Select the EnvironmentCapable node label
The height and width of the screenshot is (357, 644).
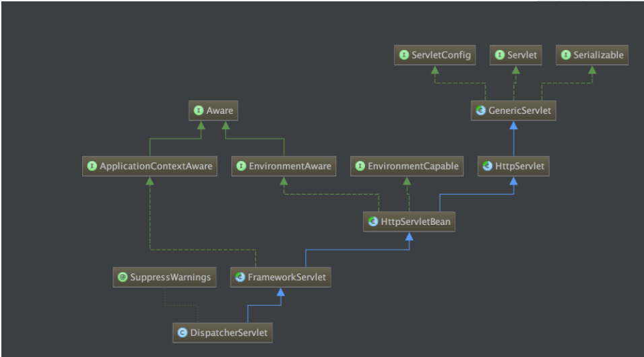click(x=413, y=166)
